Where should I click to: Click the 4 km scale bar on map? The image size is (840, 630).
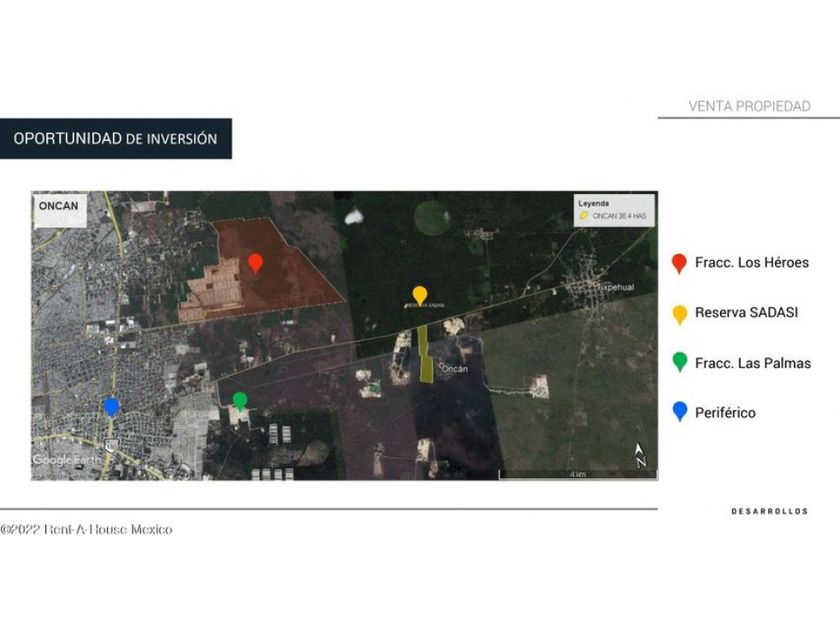tap(576, 473)
